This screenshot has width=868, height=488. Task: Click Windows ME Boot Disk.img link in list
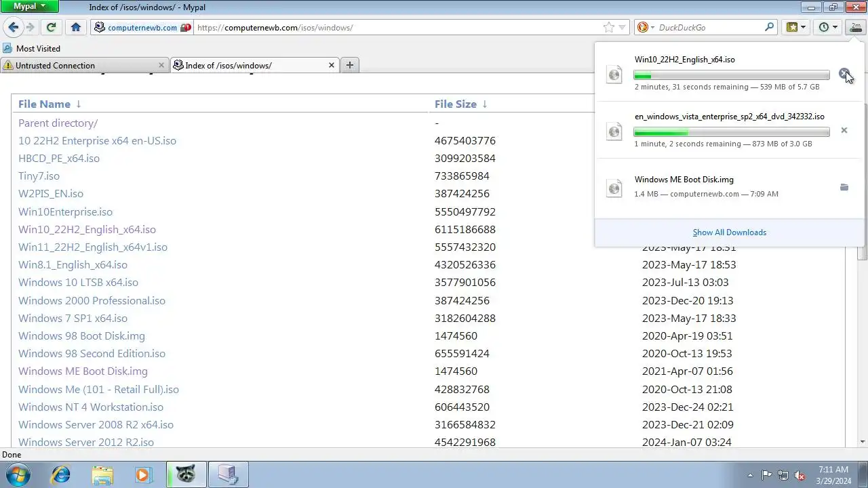83,371
